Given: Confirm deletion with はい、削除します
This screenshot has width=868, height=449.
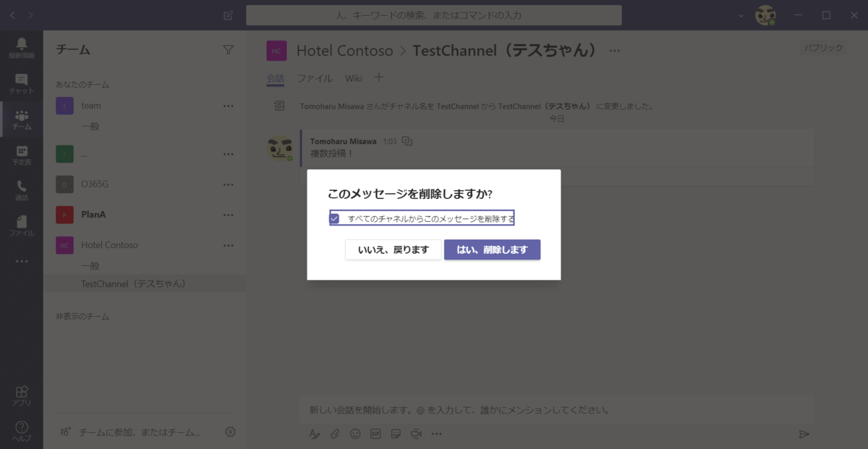Looking at the screenshot, I should pyautogui.click(x=493, y=249).
